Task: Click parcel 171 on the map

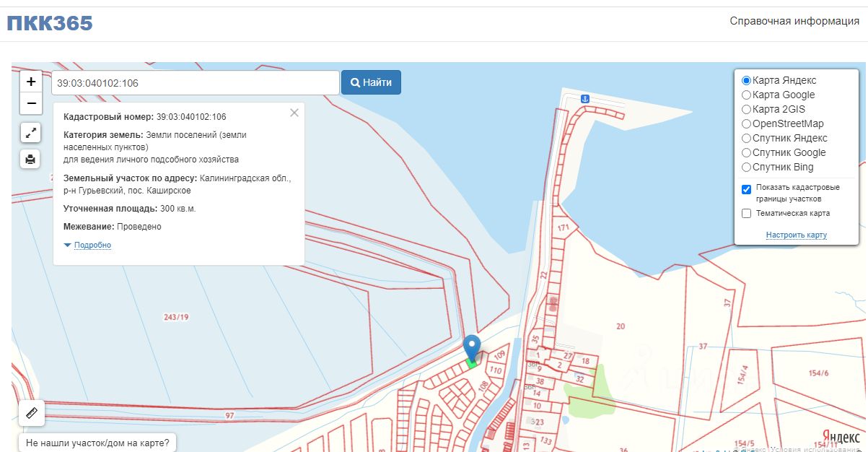Action: [x=564, y=228]
